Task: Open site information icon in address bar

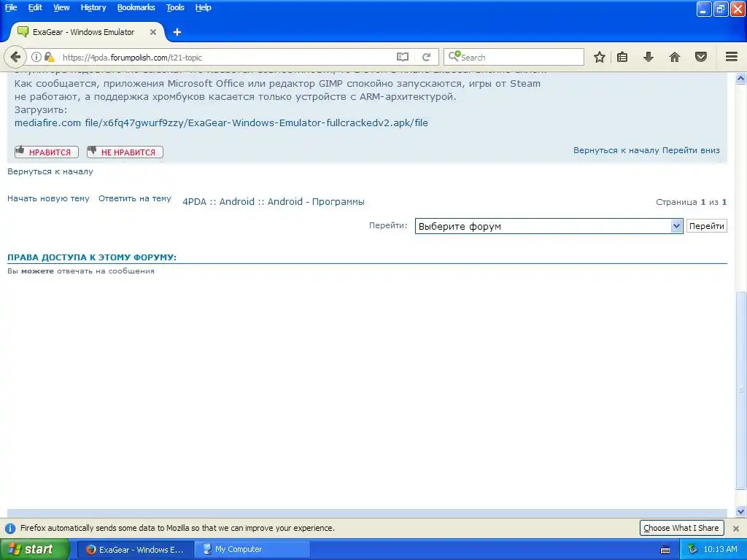Action: pyautogui.click(x=36, y=57)
